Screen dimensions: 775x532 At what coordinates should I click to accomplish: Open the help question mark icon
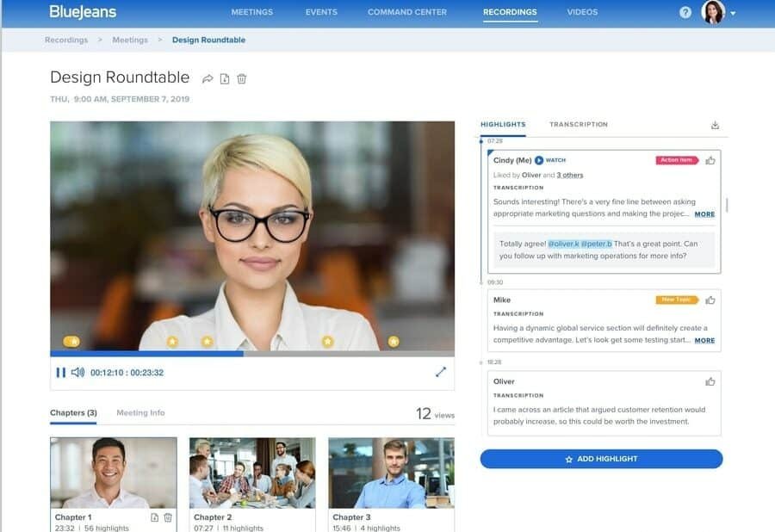[x=685, y=13]
